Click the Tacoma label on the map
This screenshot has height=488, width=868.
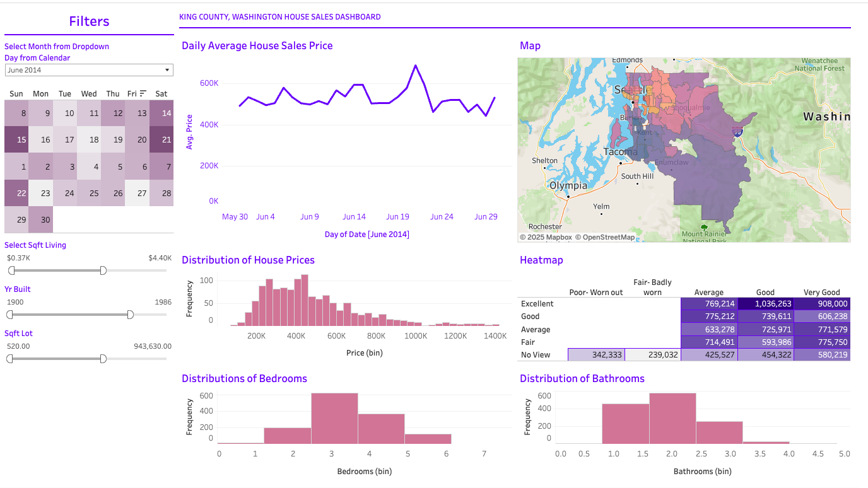621,152
